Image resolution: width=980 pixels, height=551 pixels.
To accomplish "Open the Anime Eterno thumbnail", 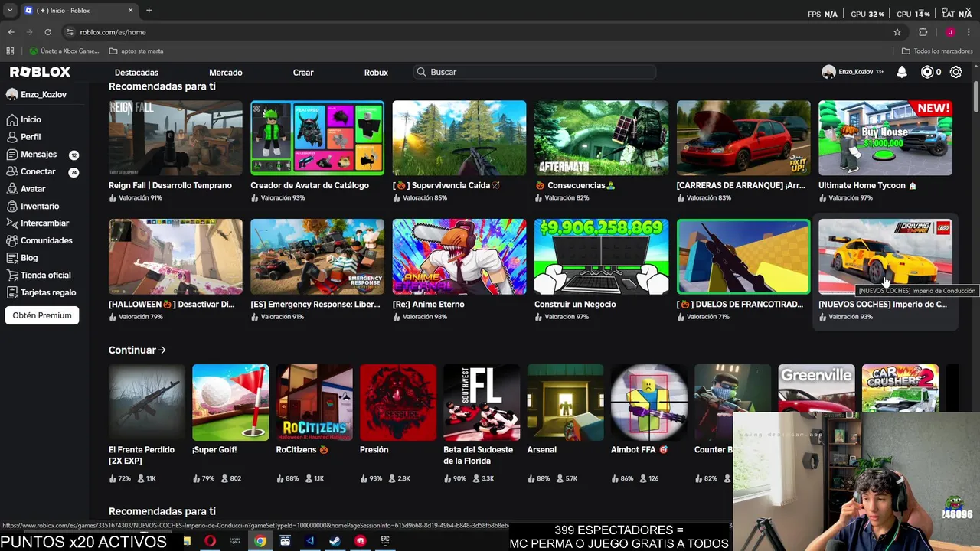I will click(x=459, y=256).
